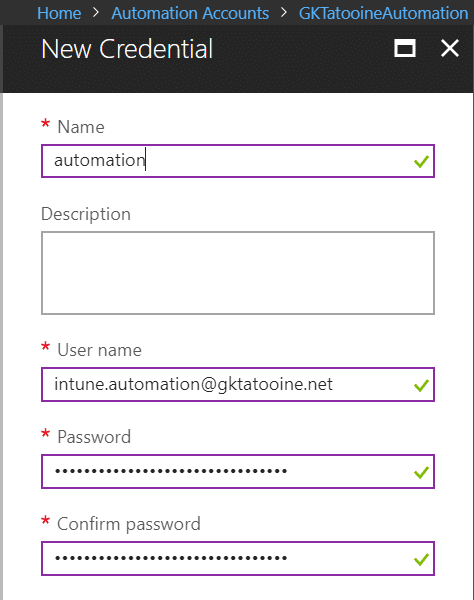Click the Confirm password label

click(x=129, y=524)
